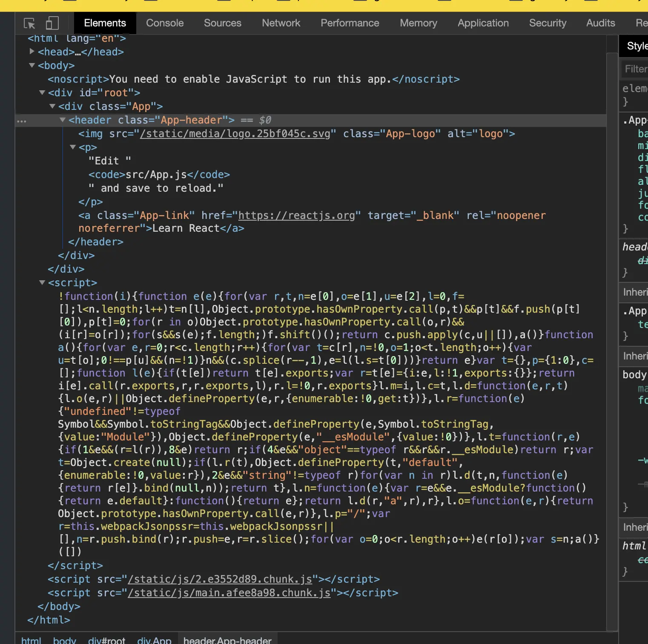Toggle the device toolbar icon
Viewport: 648px width, 644px height.
pos(52,23)
